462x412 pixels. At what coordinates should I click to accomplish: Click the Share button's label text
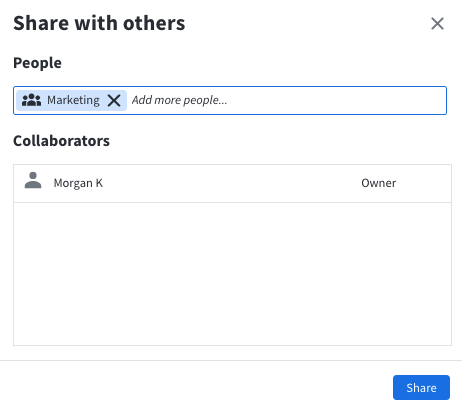pyautogui.click(x=421, y=388)
